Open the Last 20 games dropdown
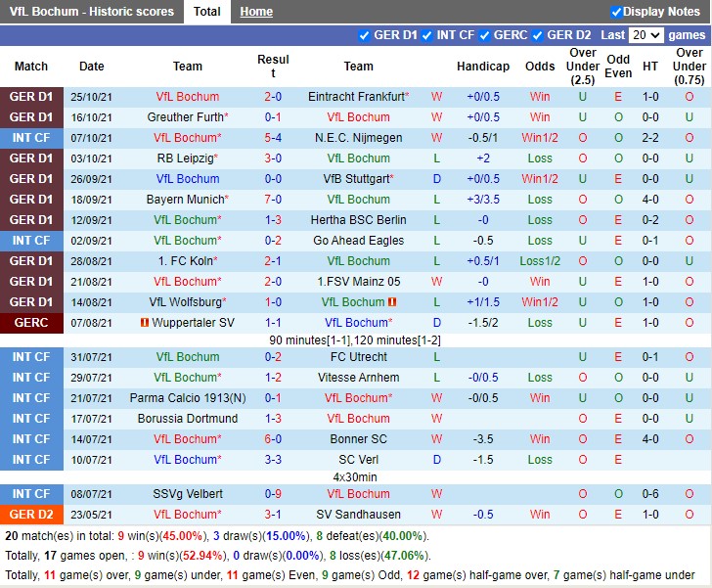This screenshot has height=588, width=712. (x=645, y=35)
